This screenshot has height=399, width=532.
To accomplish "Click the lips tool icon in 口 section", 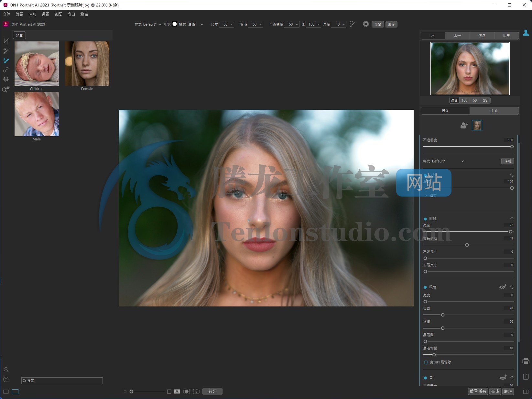I will (x=503, y=377).
